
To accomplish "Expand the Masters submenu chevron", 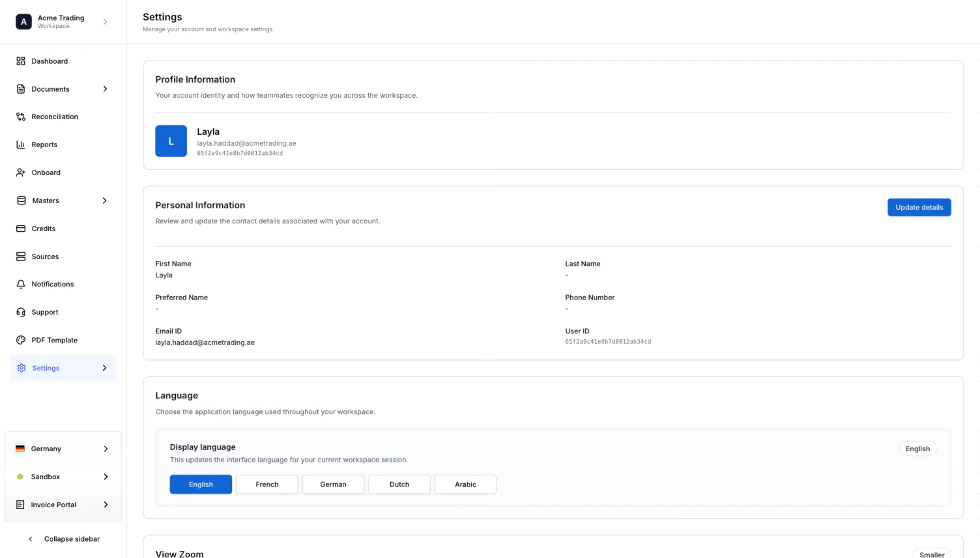I will (104, 201).
